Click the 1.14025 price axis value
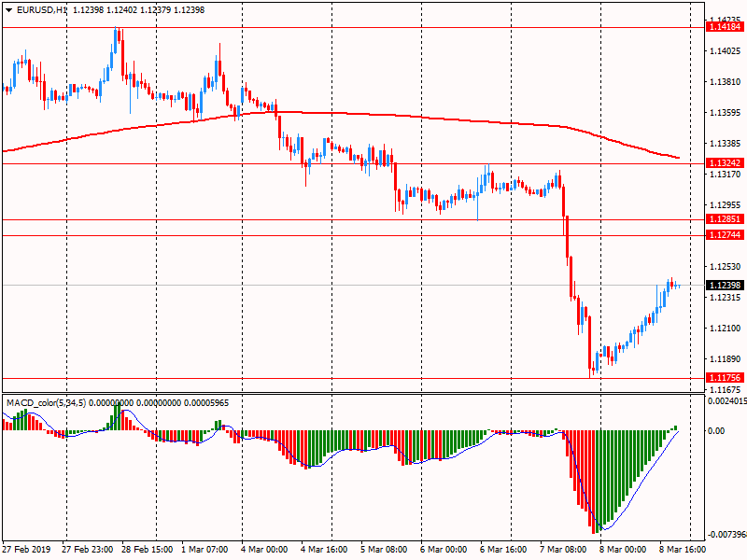The width and height of the screenshot is (747, 560). click(726, 51)
